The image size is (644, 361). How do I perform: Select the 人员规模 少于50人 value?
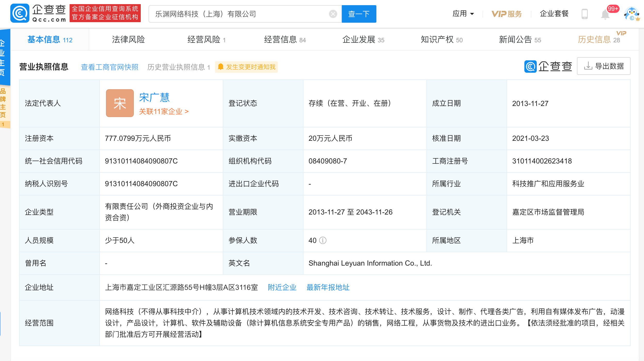click(120, 240)
